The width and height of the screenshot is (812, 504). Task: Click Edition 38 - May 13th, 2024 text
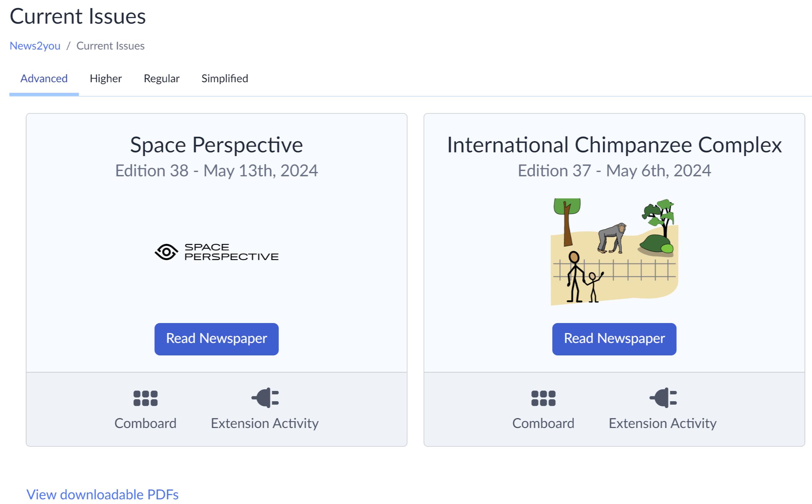pyautogui.click(x=216, y=171)
